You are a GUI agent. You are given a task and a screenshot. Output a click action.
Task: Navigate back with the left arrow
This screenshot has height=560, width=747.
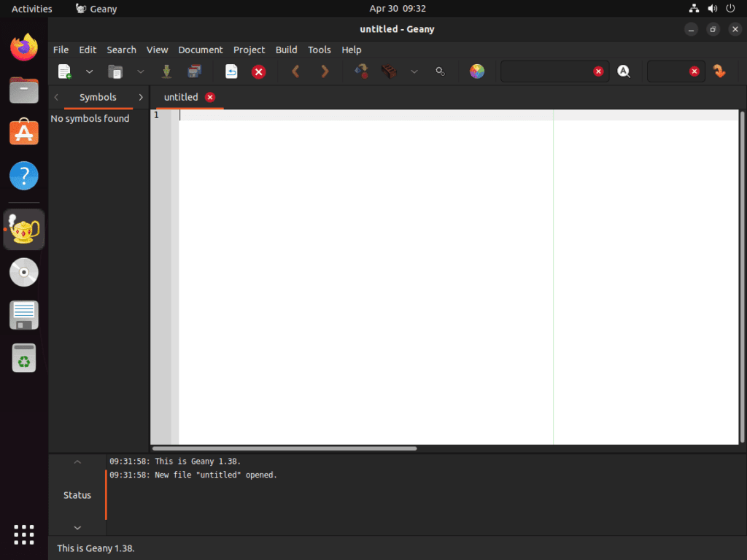(295, 71)
